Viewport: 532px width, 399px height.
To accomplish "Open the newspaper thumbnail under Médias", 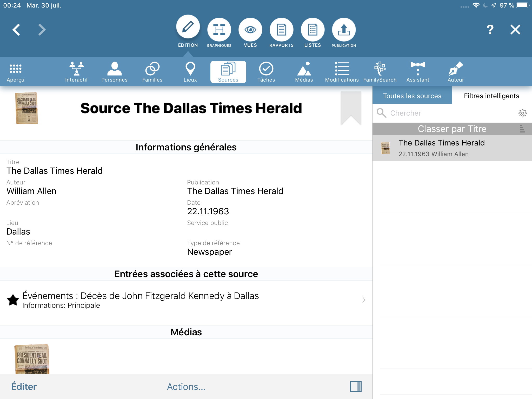I will (x=32, y=359).
